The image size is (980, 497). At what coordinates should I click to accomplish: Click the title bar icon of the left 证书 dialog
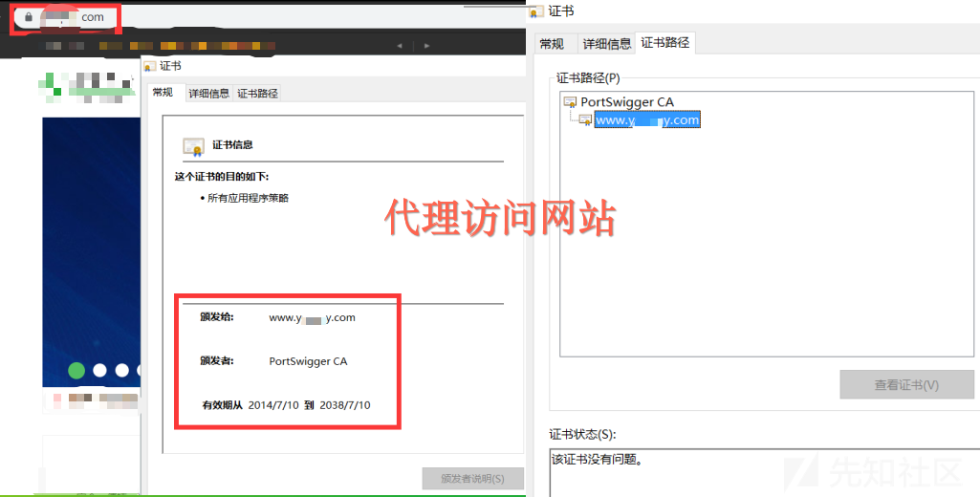pyautogui.click(x=149, y=66)
